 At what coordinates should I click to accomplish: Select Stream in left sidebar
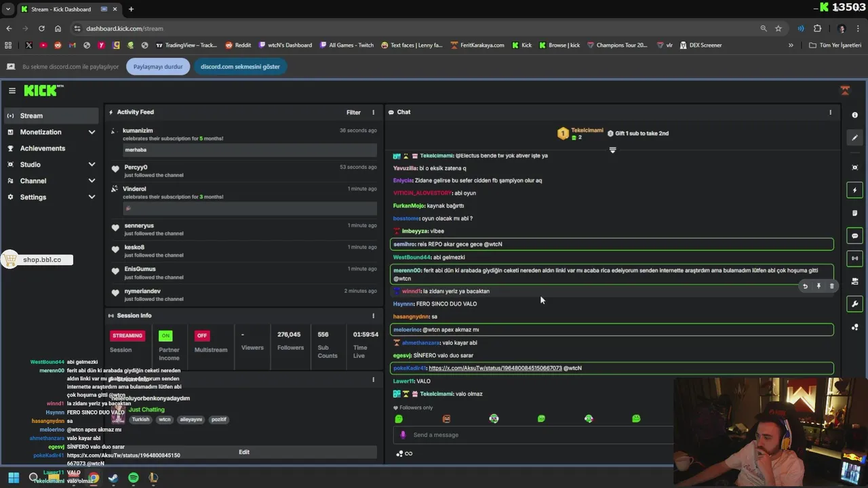[52, 116]
